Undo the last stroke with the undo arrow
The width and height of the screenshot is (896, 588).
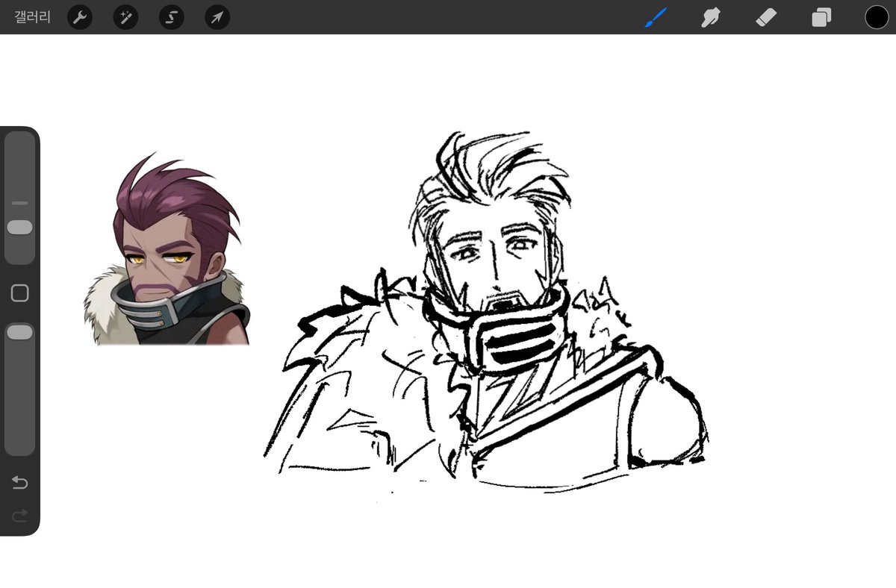click(x=19, y=483)
